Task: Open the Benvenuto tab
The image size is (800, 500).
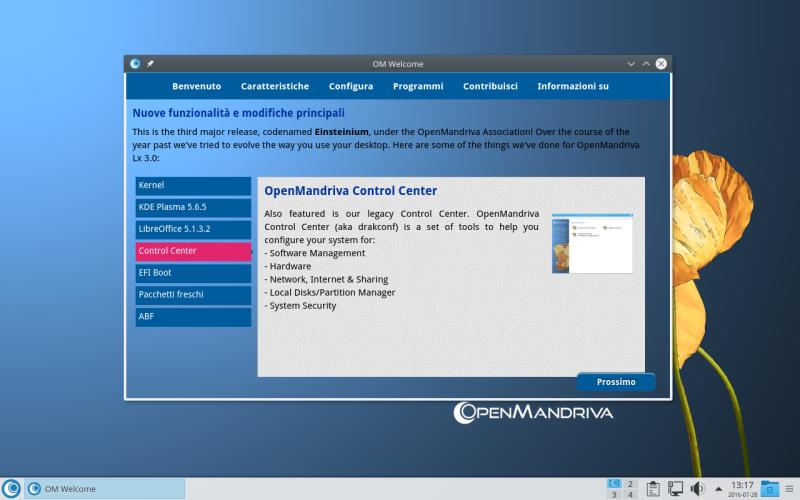Action: pos(196,86)
